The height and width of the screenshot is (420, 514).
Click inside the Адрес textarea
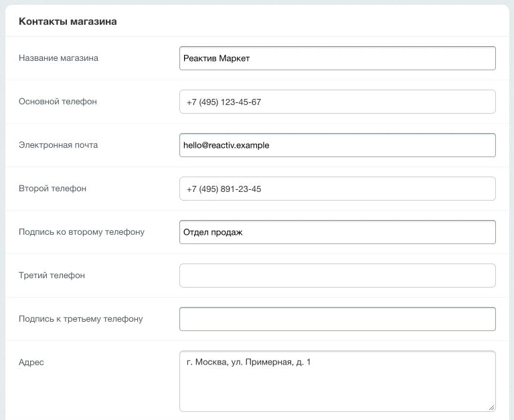pos(337,381)
